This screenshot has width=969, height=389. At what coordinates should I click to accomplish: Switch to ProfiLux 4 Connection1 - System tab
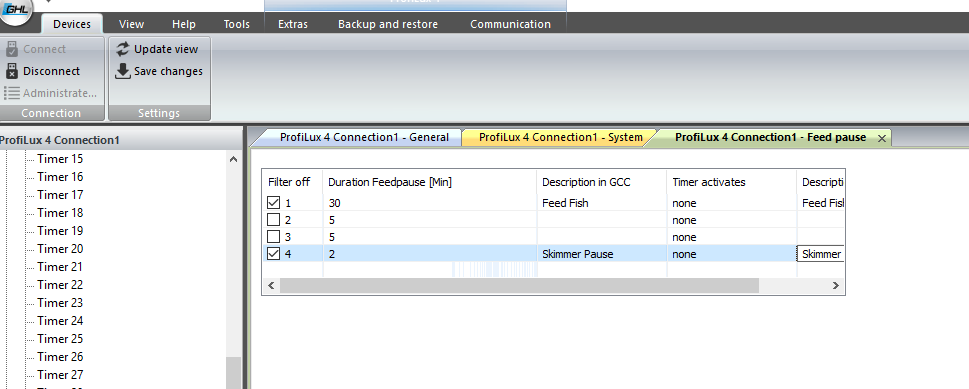(561, 137)
